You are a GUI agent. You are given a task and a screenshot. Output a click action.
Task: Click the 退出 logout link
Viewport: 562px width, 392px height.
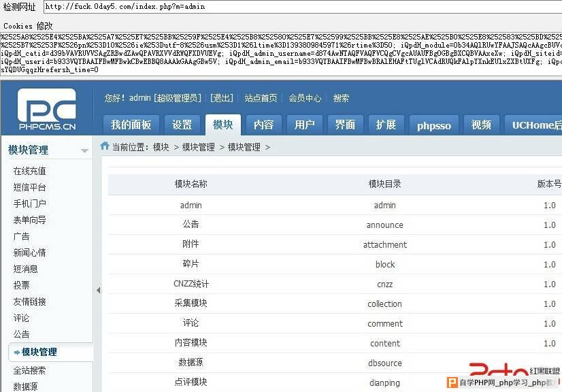click(222, 98)
